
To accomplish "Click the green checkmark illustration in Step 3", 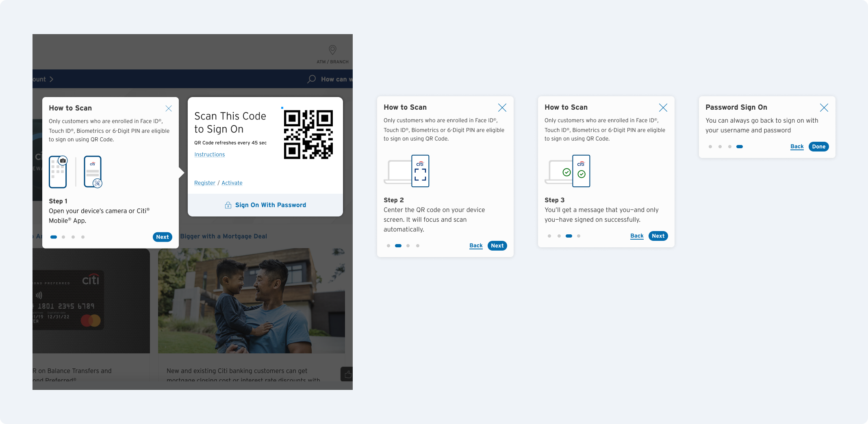I will pos(567,171).
